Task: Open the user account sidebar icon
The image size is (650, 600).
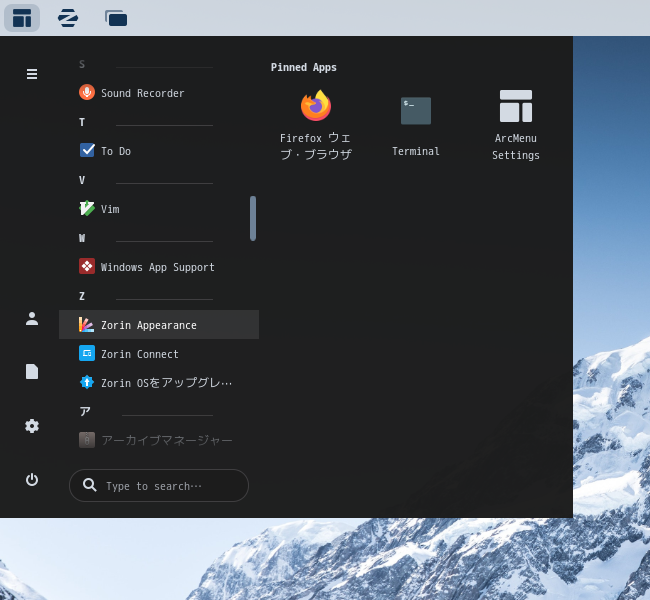Action: [32, 318]
